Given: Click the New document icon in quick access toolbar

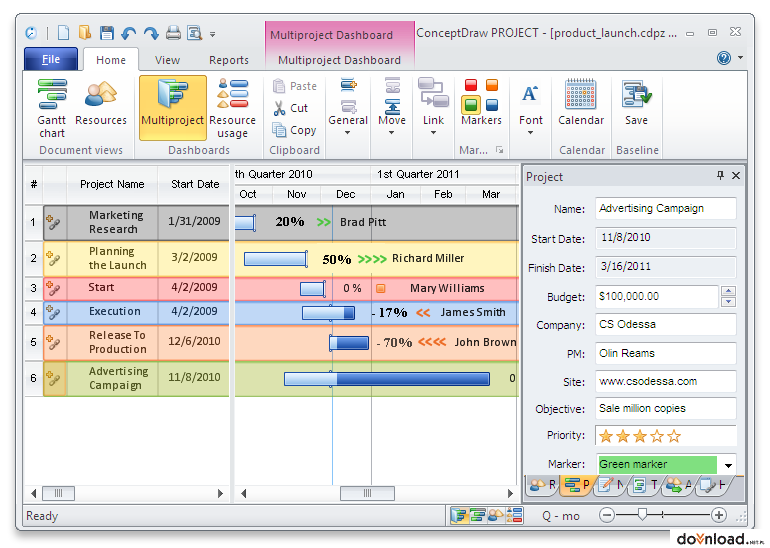Looking at the screenshot, I should 63,33.
